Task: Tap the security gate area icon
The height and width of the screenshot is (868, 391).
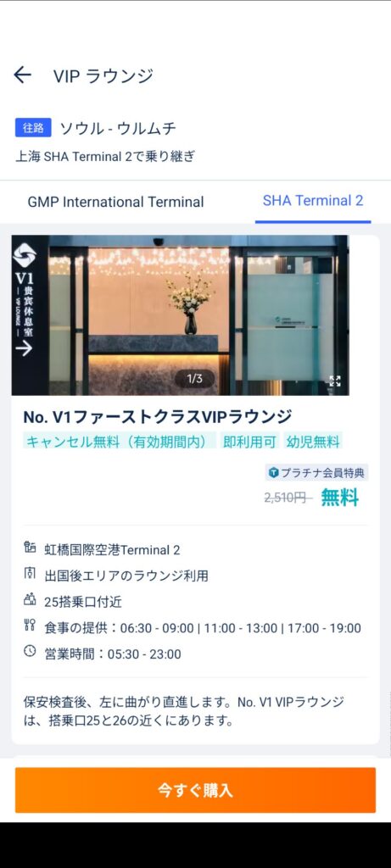Action: [x=30, y=575]
